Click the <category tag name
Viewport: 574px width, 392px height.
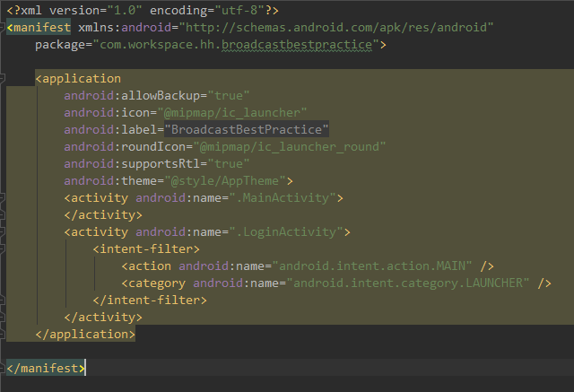pos(153,283)
